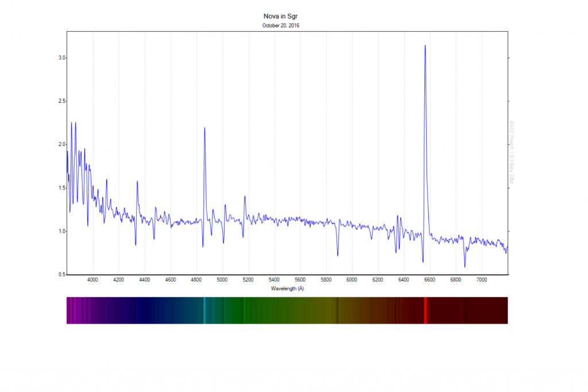Click the tallest emission peak near 6563 Å

coord(425,46)
